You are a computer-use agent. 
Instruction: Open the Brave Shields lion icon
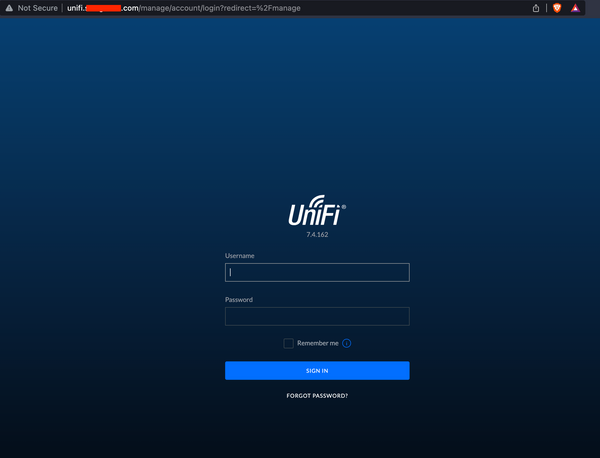pyautogui.click(x=557, y=8)
